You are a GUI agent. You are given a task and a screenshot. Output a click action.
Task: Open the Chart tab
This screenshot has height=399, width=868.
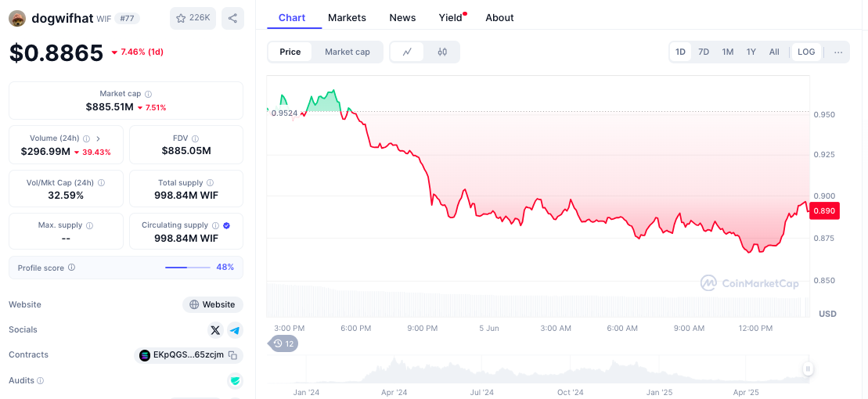coord(292,18)
